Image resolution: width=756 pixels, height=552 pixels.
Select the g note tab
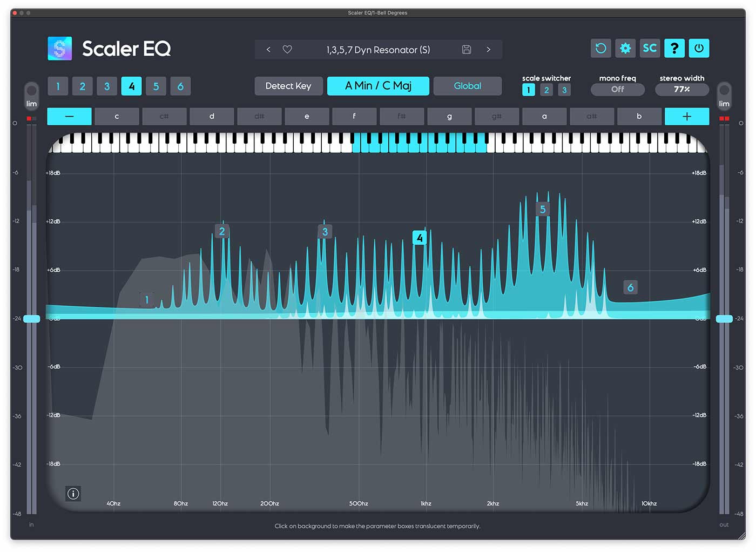449,116
